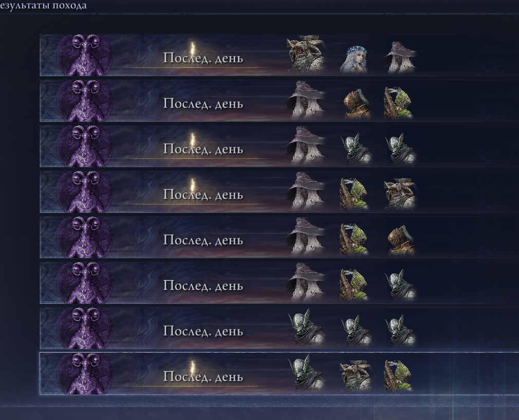
Task: Click the Ironeye portrait in the second result row
Action: tap(399, 103)
